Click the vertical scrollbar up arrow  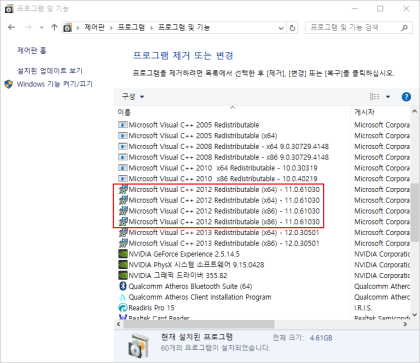tap(415, 111)
